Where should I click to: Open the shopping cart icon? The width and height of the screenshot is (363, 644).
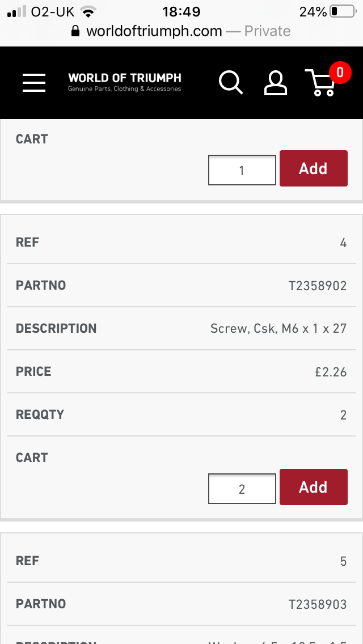[x=320, y=83]
